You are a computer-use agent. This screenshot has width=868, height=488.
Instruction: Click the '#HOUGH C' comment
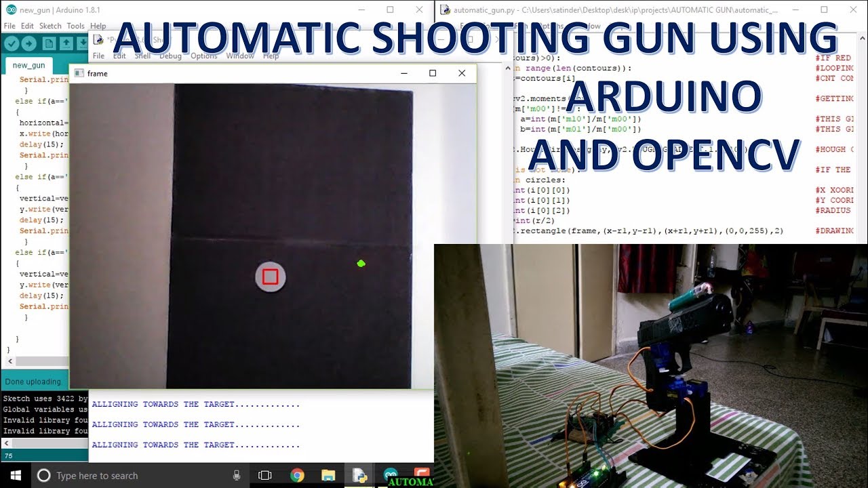click(x=835, y=149)
